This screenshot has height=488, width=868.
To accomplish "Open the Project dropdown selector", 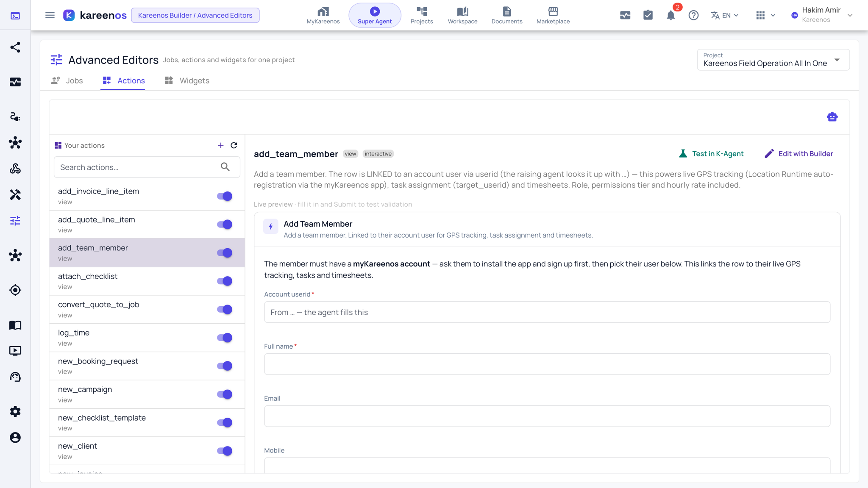I will pos(773,60).
